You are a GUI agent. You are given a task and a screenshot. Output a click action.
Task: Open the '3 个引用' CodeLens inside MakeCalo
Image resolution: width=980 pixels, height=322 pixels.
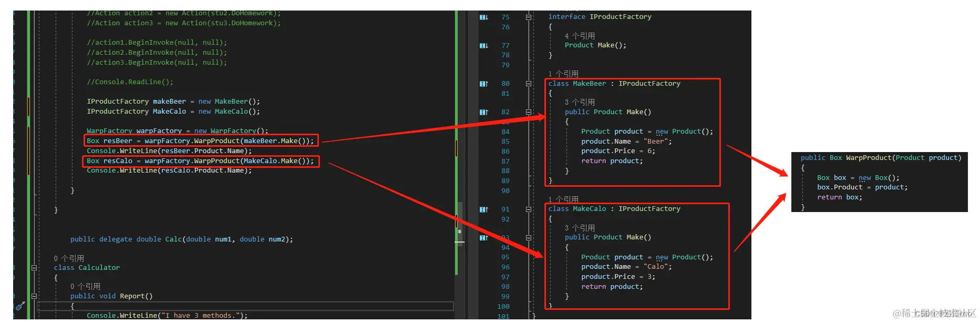coord(580,228)
